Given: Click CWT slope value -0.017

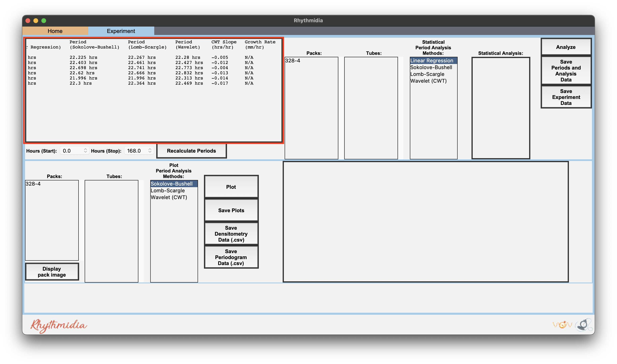Looking at the screenshot, I should pyautogui.click(x=220, y=83).
